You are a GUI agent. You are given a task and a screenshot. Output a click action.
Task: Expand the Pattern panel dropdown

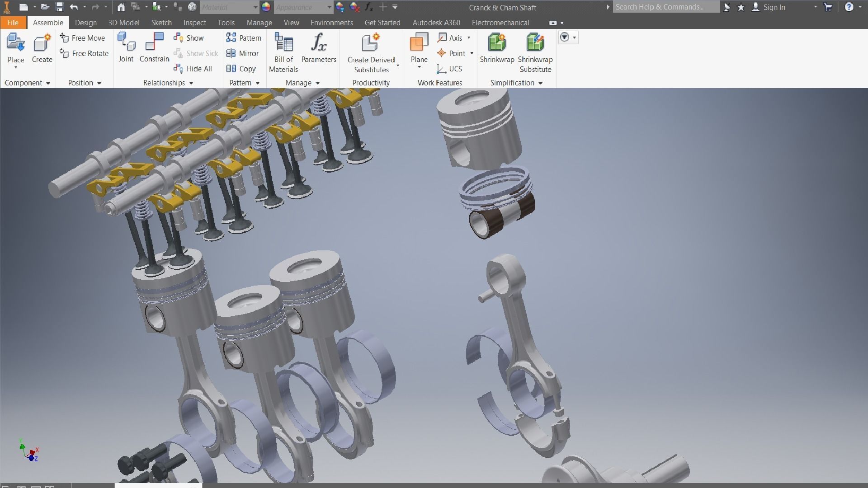pyautogui.click(x=258, y=83)
